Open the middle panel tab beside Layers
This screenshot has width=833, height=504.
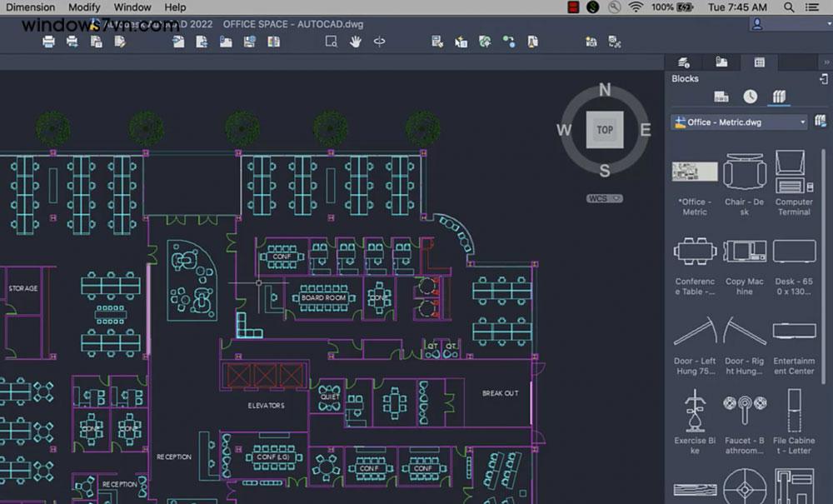pos(721,62)
